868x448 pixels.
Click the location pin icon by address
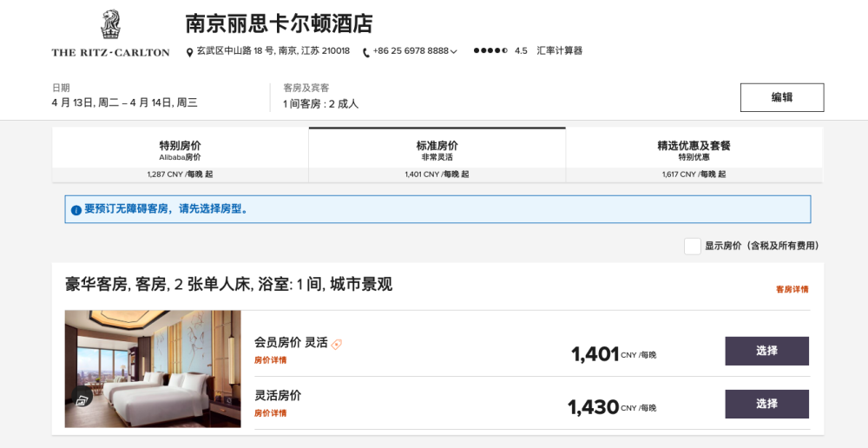189,52
